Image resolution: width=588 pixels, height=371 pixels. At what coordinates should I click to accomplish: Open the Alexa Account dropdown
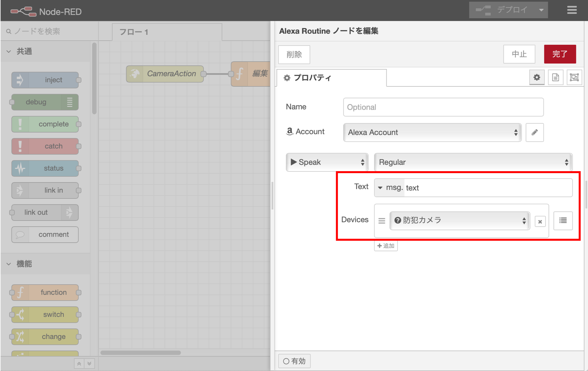(432, 133)
